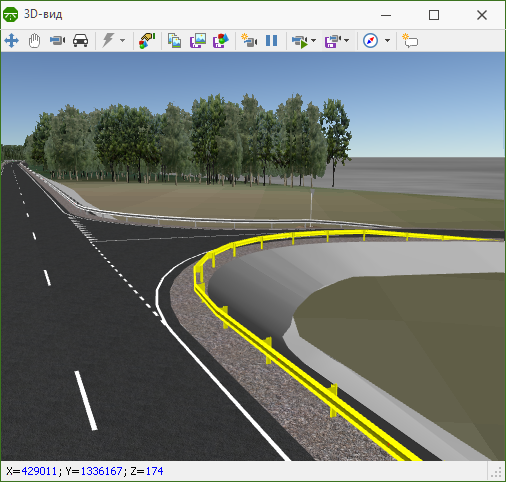This screenshot has width=506, height=482.
Task: Click the compass orientation icon
Action: pos(370,41)
